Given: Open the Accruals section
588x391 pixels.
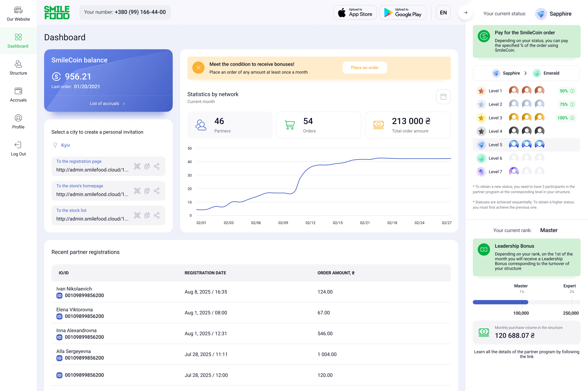Looking at the screenshot, I should pyautogui.click(x=18, y=94).
